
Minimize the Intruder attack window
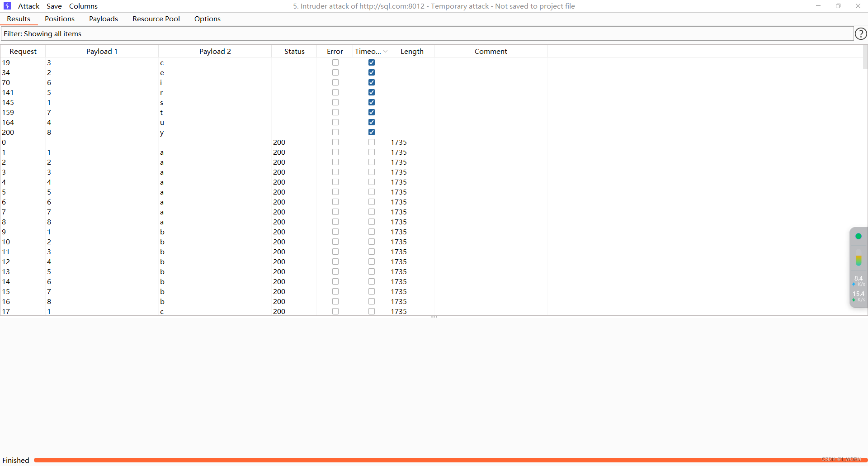pos(818,6)
